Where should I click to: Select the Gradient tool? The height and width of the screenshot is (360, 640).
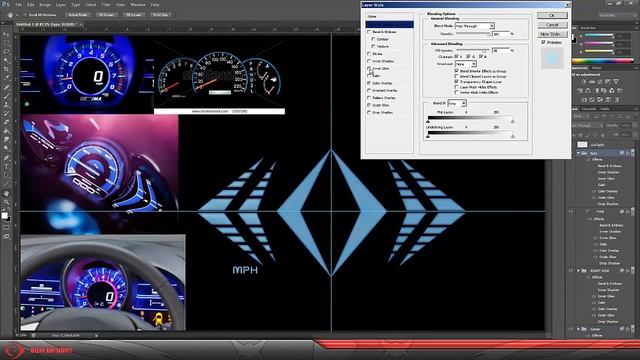pos(6,131)
